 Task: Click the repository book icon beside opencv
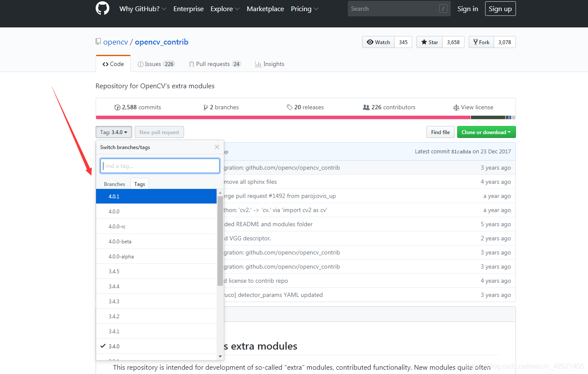pos(98,42)
